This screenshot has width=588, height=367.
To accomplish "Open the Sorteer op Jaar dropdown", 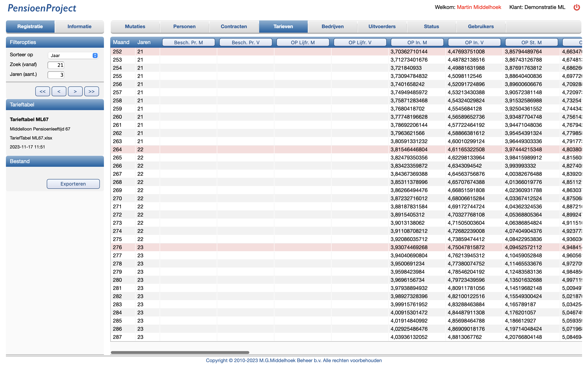I will [x=73, y=56].
